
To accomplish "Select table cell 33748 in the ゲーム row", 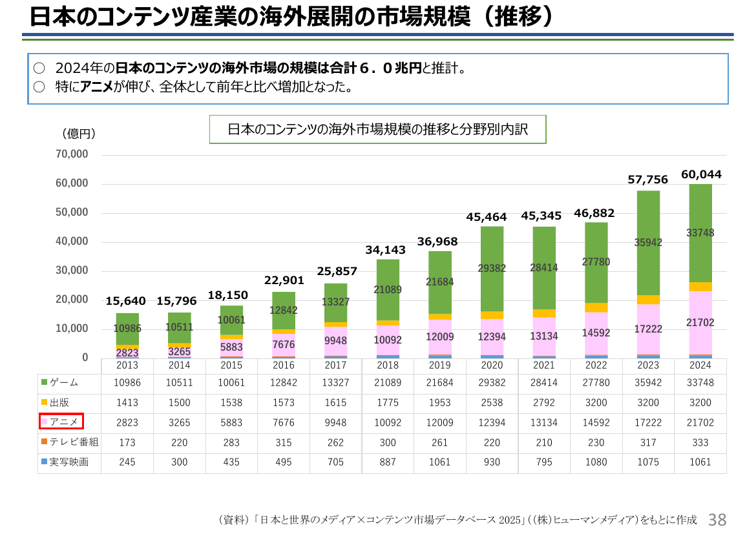I will (x=700, y=383).
